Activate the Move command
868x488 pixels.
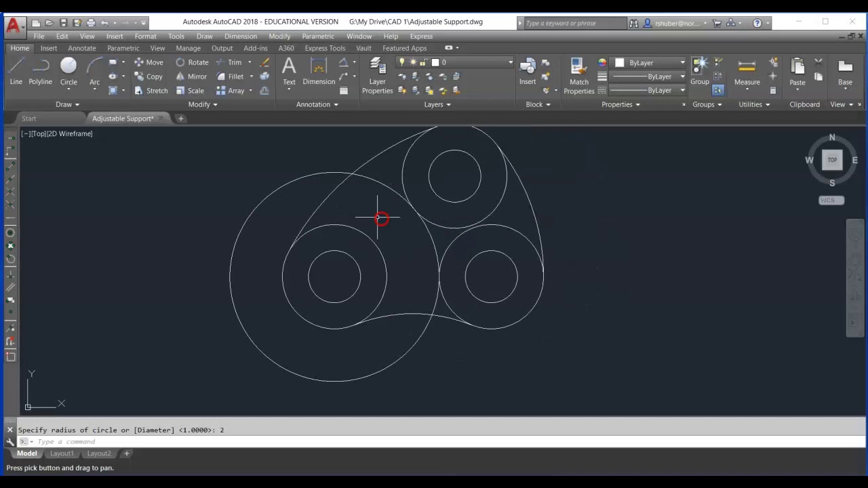point(149,62)
